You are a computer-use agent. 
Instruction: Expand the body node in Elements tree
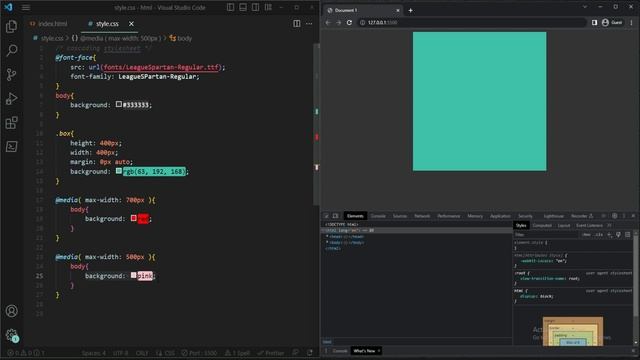tap(327, 242)
